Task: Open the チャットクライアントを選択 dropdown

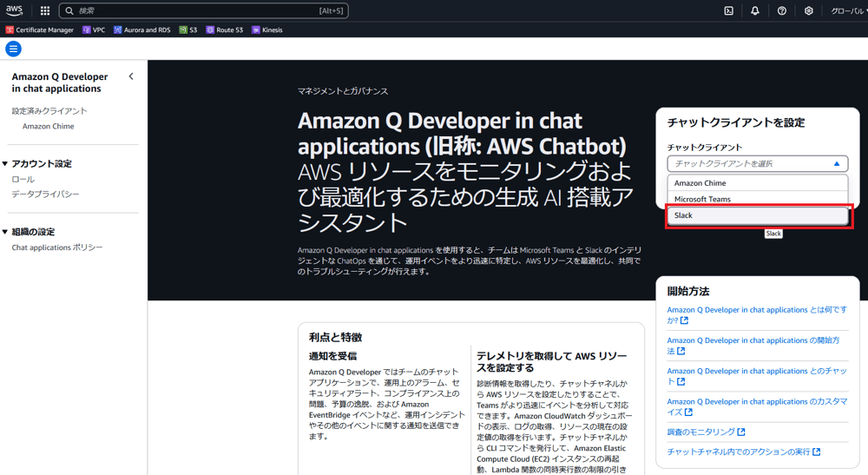Action: [757, 164]
